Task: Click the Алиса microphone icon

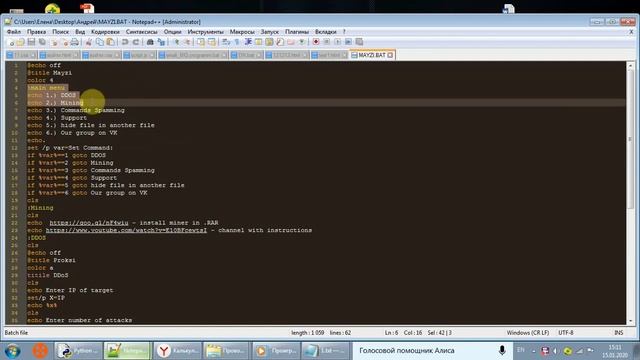Action: click(502, 351)
